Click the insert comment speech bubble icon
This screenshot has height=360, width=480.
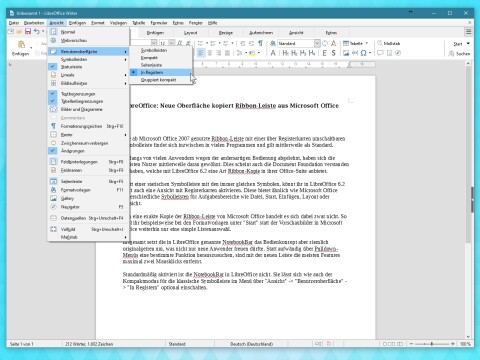tap(380, 53)
